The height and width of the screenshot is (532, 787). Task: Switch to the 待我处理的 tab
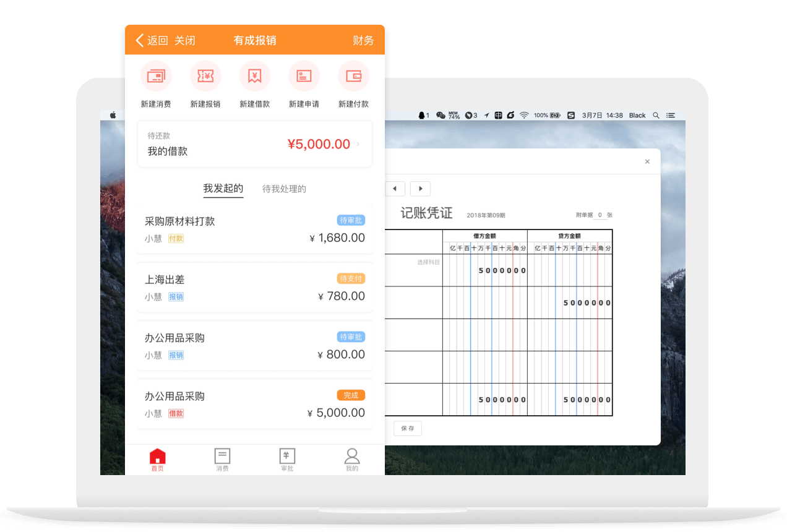point(284,189)
